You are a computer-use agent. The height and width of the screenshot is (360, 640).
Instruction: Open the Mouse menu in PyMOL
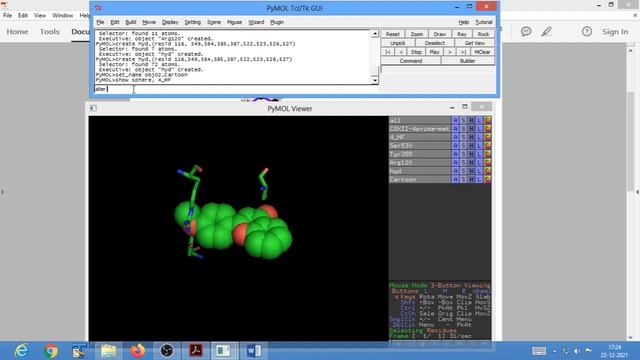tap(234, 22)
